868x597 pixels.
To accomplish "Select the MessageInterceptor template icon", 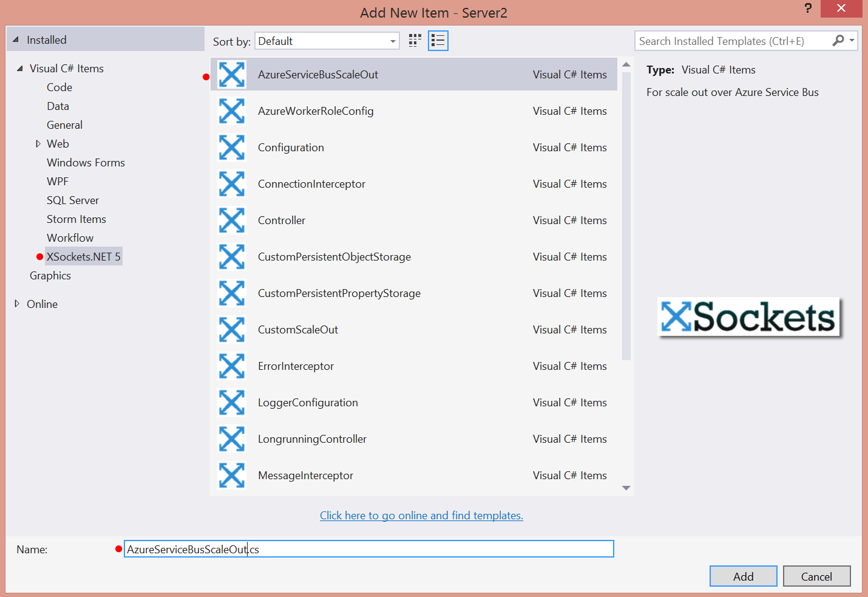I will coord(232,476).
